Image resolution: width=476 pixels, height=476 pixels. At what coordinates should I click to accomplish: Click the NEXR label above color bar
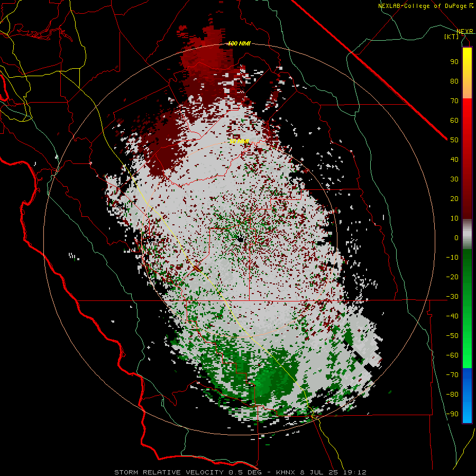point(465,31)
